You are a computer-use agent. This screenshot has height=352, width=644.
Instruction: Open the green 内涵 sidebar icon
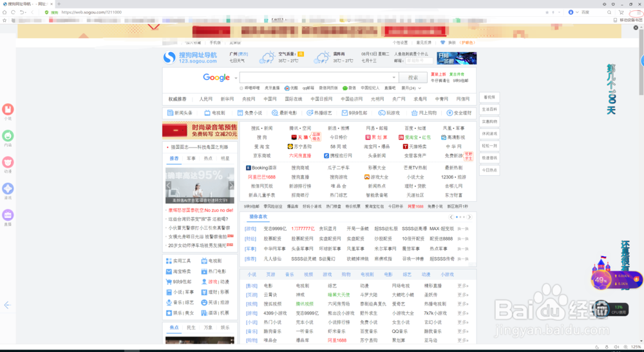coord(8,135)
